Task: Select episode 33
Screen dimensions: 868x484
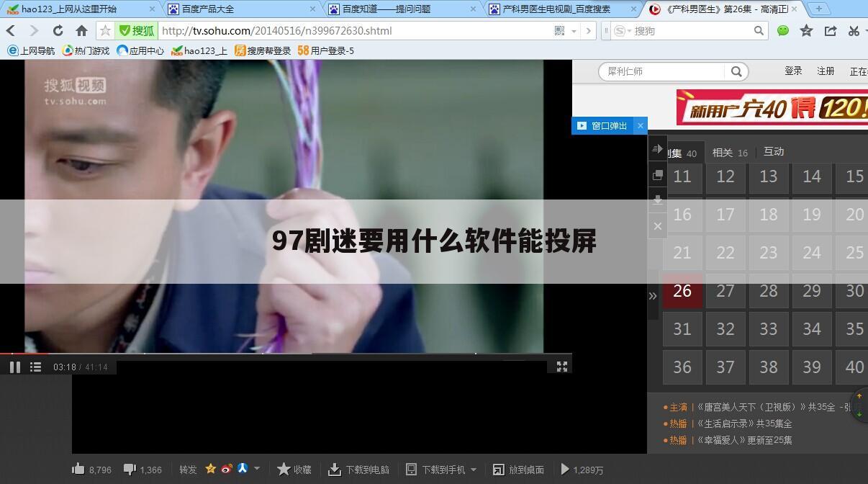Action: (x=769, y=329)
